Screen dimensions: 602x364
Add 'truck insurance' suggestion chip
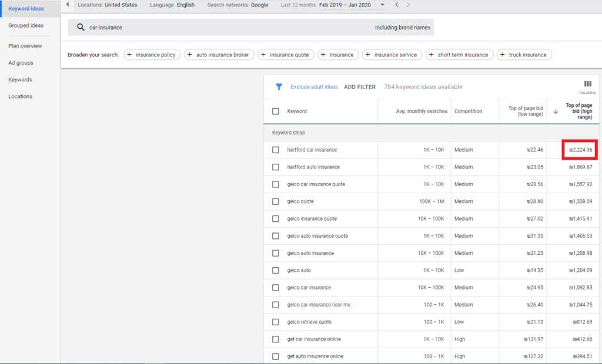(x=524, y=55)
